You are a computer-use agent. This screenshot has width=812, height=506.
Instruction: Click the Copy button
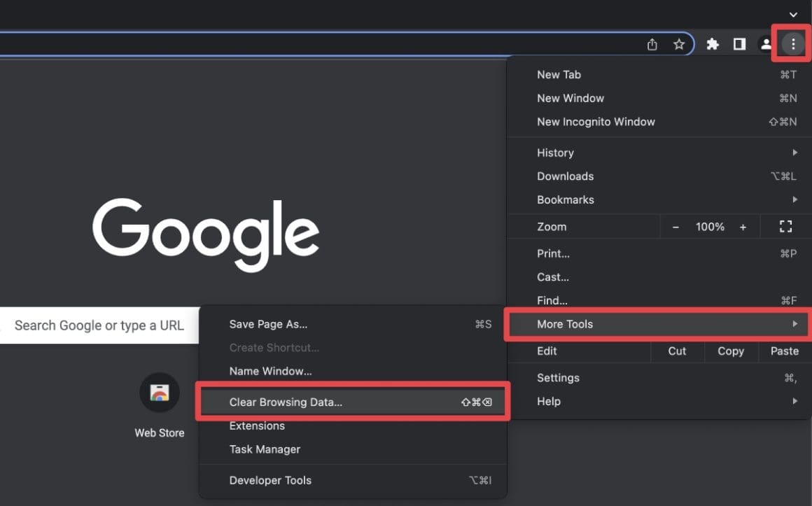click(731, 351)
